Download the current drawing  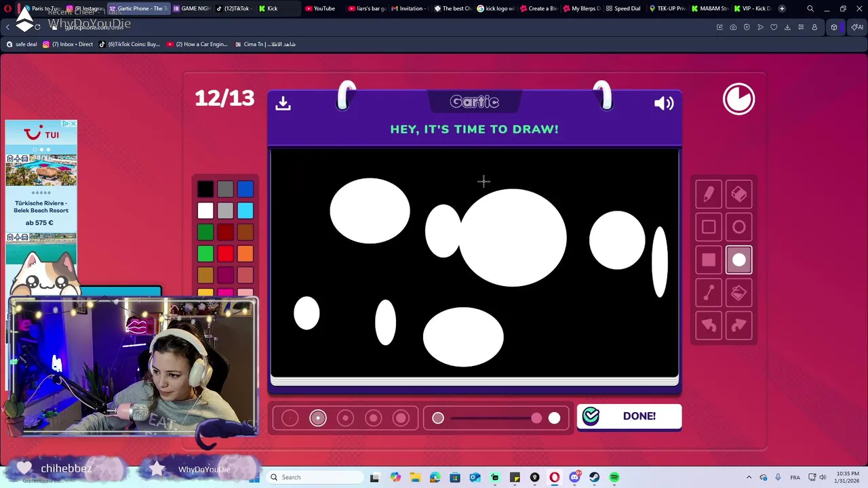click(x=283, y=103)
